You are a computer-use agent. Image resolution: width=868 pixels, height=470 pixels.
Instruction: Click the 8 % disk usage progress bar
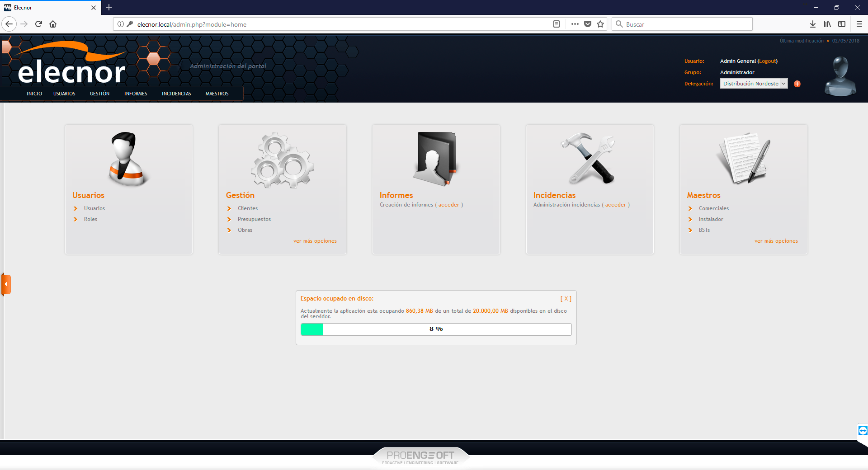[x=436, y=329]
